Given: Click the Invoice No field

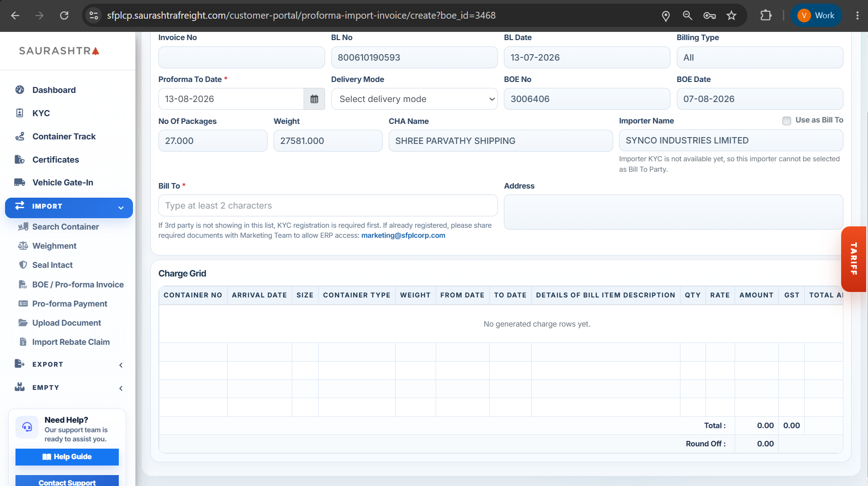Looking at the screenshot, I should tap(241, 57).
